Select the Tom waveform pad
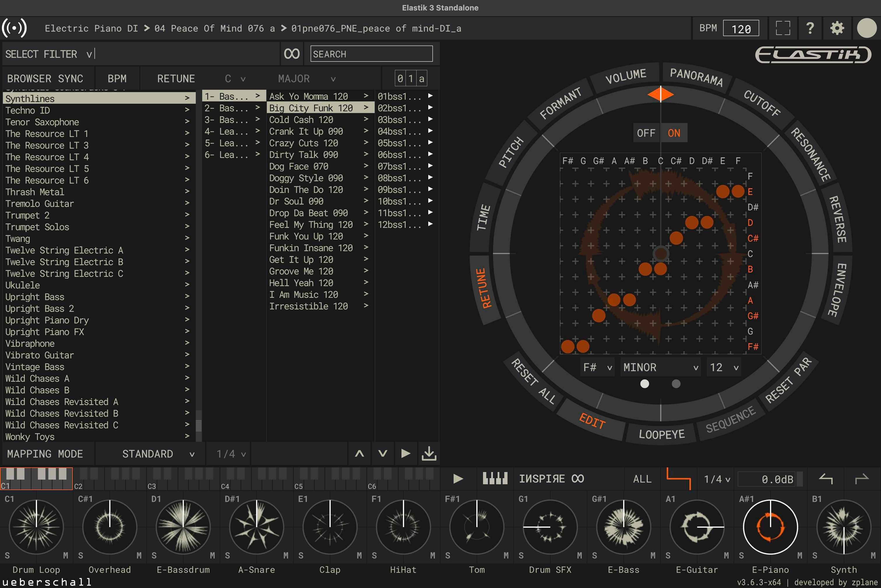 477,527
